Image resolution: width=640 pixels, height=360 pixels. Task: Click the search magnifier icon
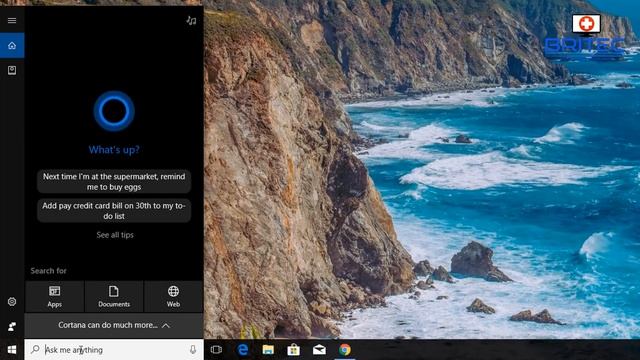[x=36, y=349]
